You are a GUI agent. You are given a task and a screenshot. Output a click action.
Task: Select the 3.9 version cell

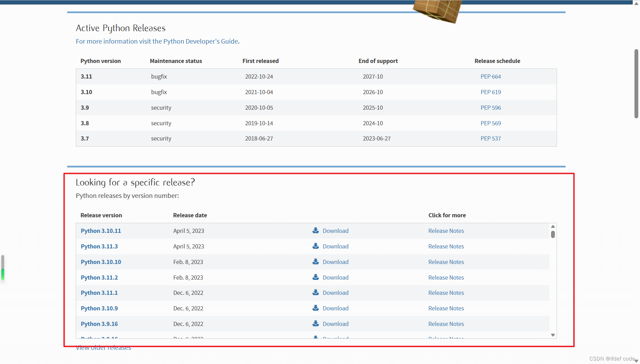click(85, 108)
